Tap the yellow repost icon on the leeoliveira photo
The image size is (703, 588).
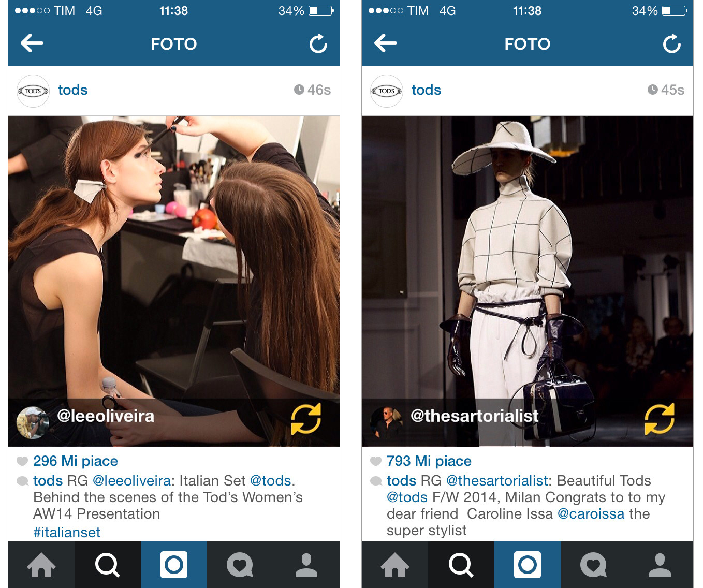coord(306,419)
